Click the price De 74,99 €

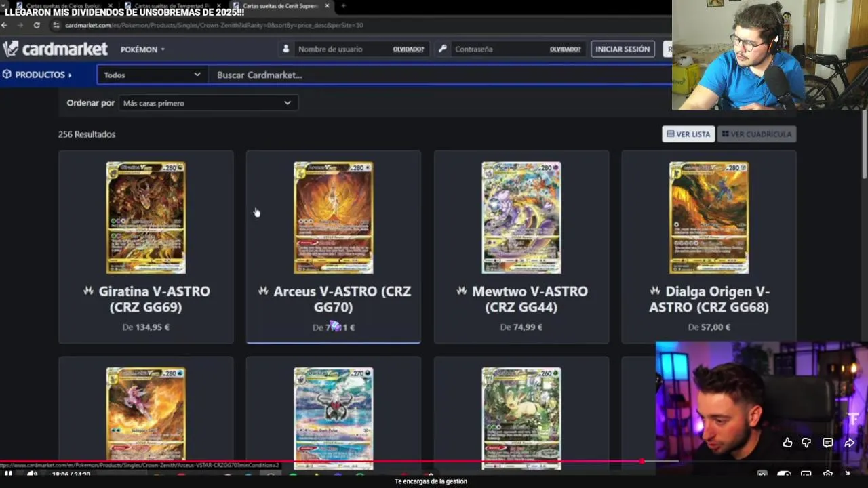pos(521,327)
